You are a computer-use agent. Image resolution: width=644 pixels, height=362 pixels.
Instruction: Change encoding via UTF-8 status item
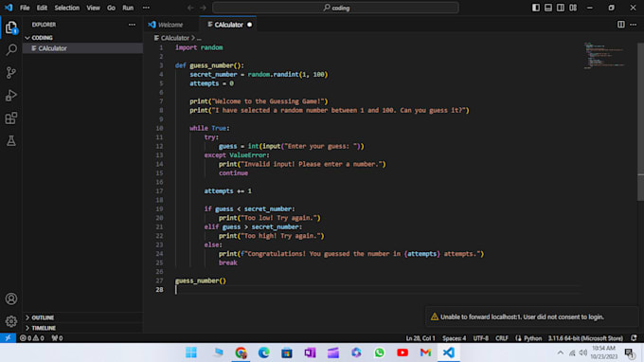(480, 338)
